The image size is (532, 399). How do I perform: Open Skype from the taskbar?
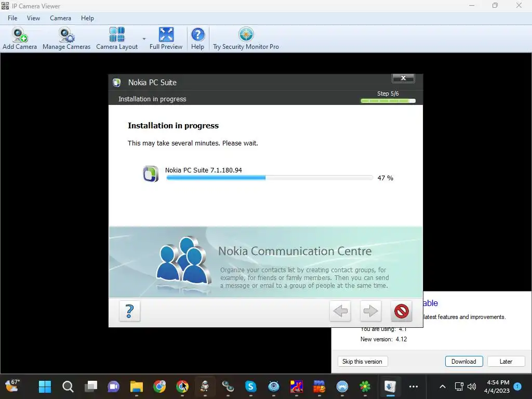pos(250,387)
